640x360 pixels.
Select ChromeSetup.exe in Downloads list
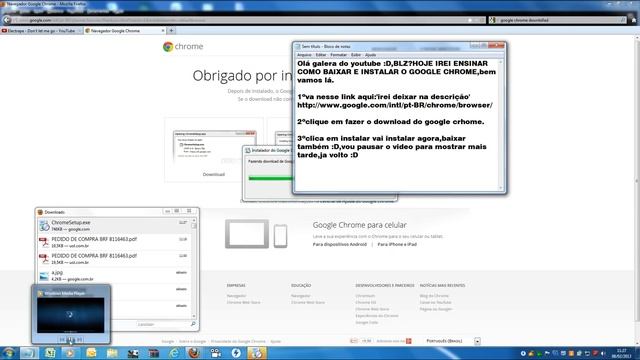[x=113, y=226]
